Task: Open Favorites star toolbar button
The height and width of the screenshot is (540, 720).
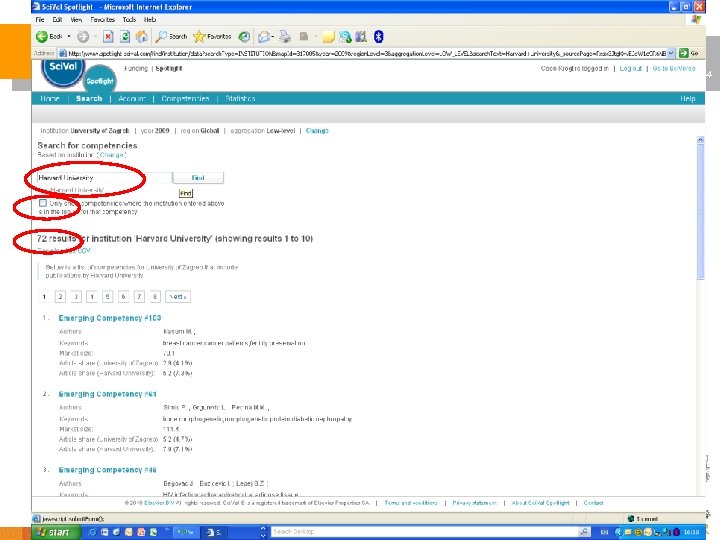Action: click(212, 36)
